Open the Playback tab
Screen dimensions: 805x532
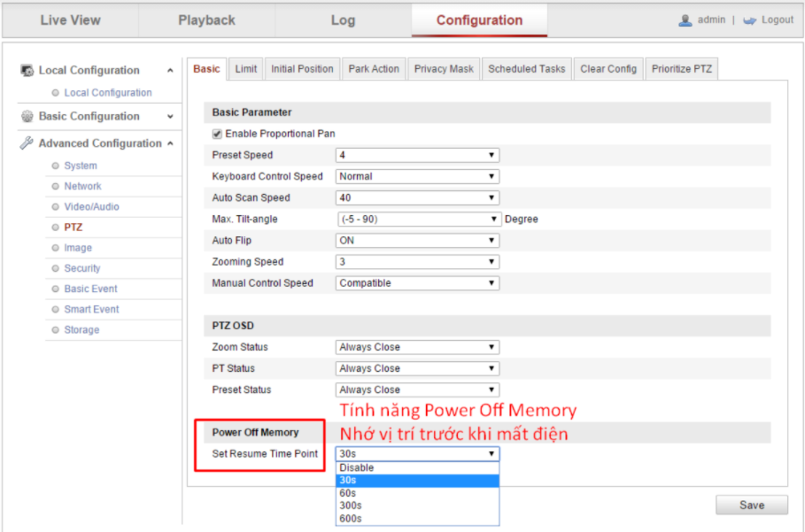point(206,20)
